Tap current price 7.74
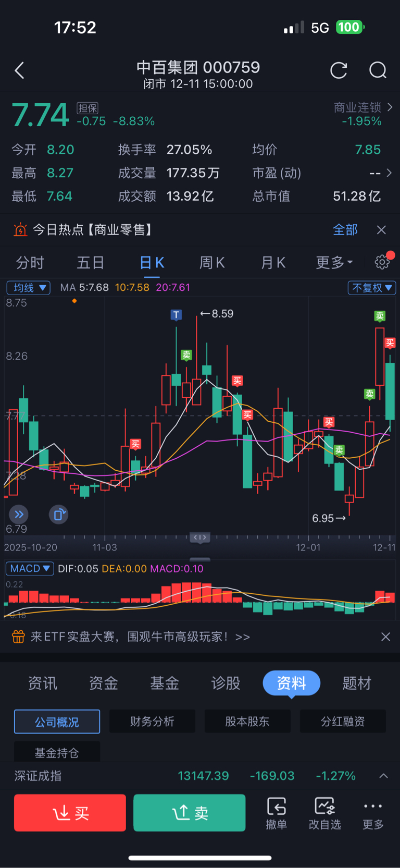 (x=40, y=115)
